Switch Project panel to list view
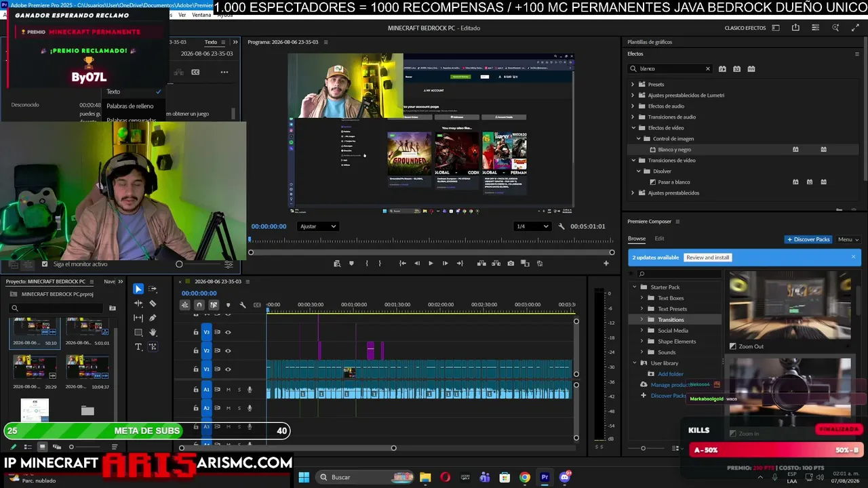Screen dimensions: 868x488 [28, 447]
